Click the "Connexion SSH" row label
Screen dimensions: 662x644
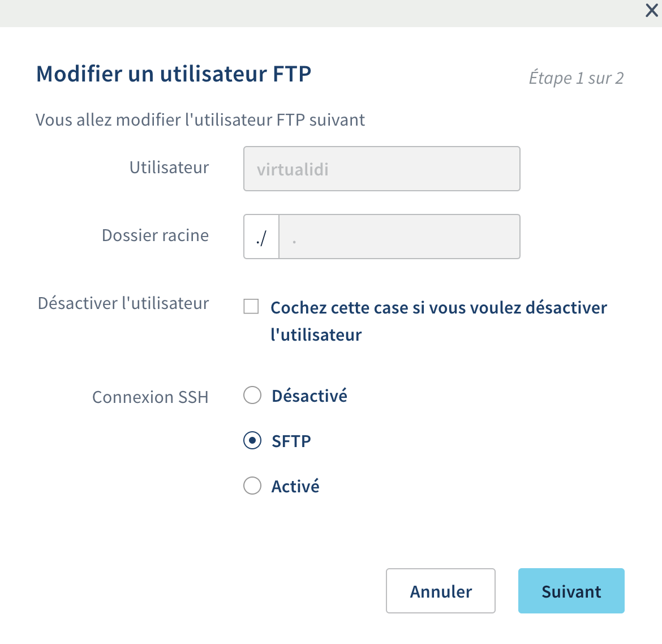click(150, 397)
